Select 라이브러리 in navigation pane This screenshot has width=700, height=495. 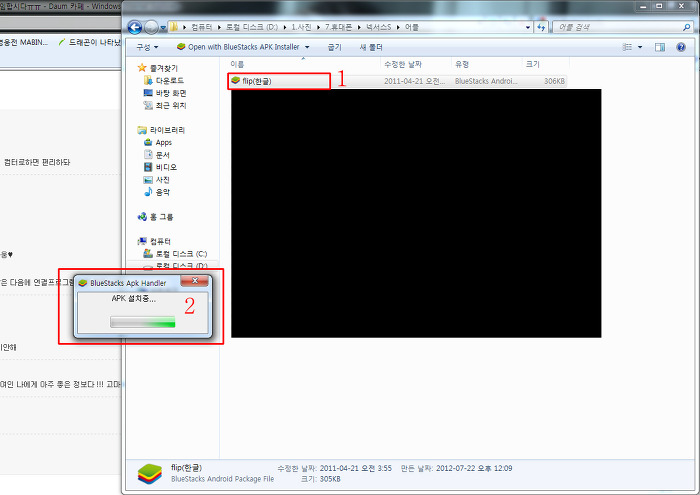167,130
